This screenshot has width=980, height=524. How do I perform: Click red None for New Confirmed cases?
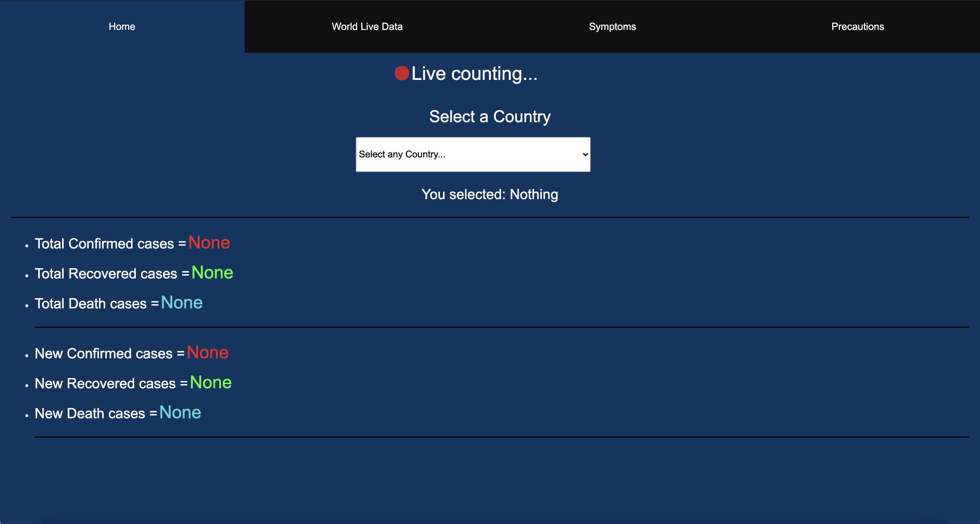(x=207, y=352)
